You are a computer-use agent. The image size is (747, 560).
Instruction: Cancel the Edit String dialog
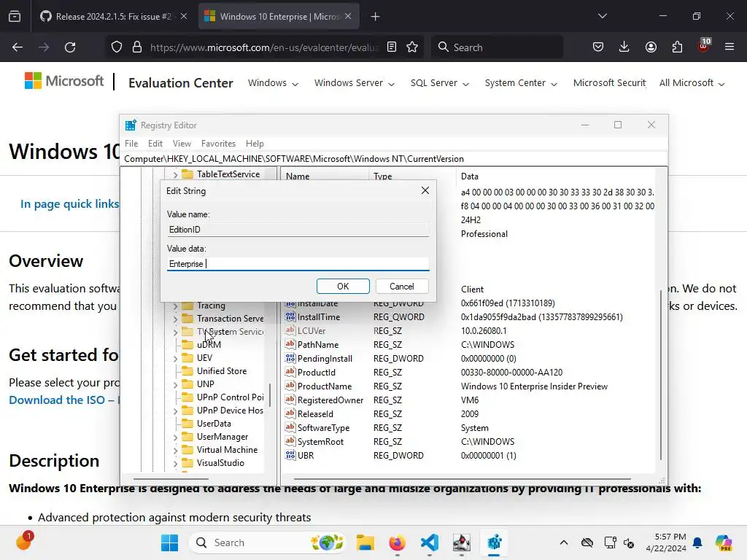point(402,286)
